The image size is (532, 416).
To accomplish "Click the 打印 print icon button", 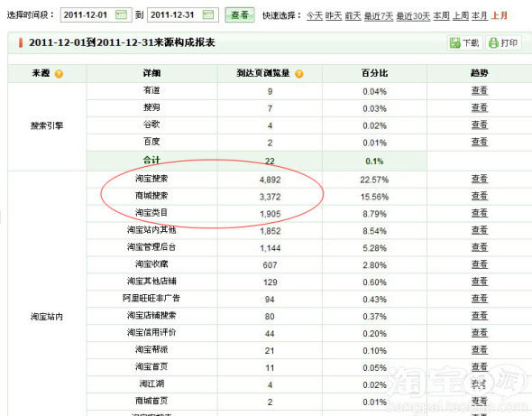I will tap(503, 42).
